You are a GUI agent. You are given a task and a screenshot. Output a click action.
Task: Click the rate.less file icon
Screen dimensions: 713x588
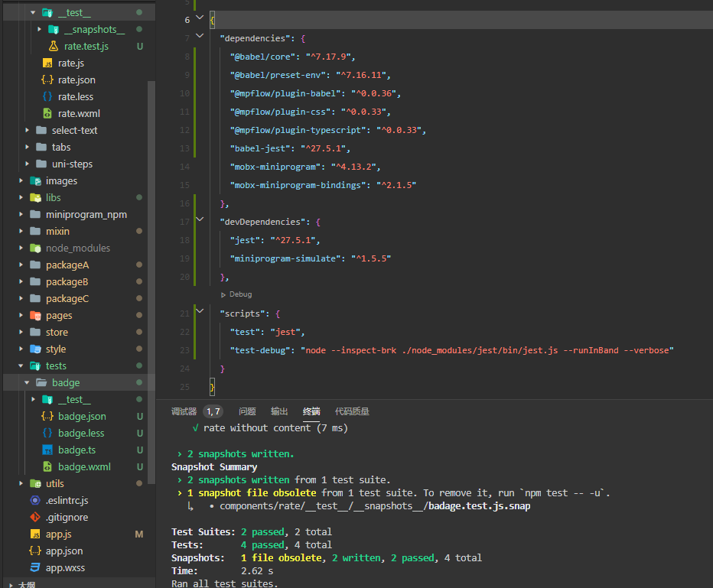pyautogui.click(x=47, y=97)
